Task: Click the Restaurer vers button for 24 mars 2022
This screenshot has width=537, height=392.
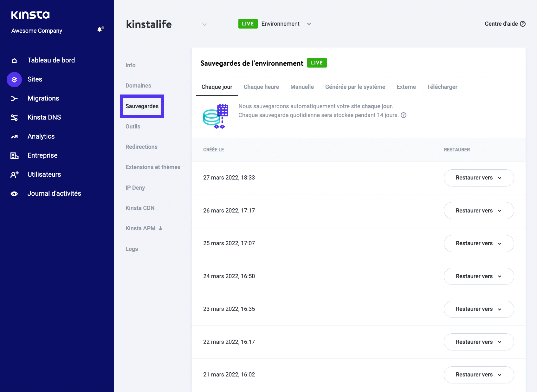Action: click(x=479, y=276)
